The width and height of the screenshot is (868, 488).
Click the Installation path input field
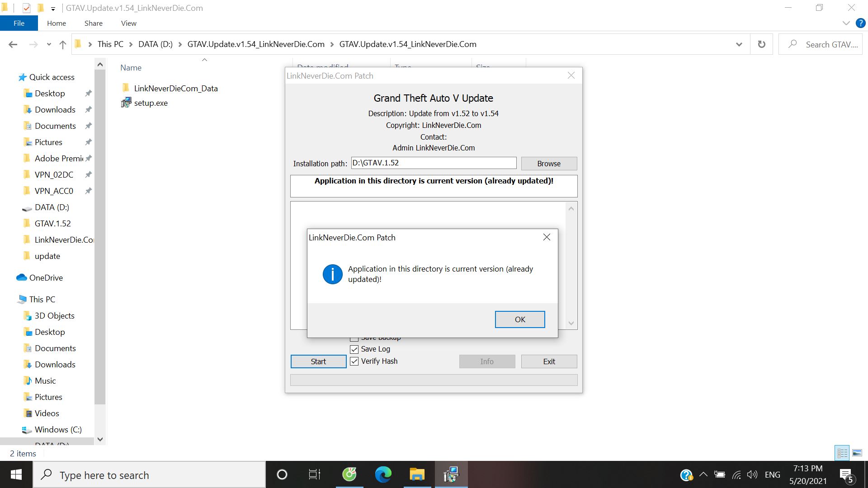(x=434, y=163)
